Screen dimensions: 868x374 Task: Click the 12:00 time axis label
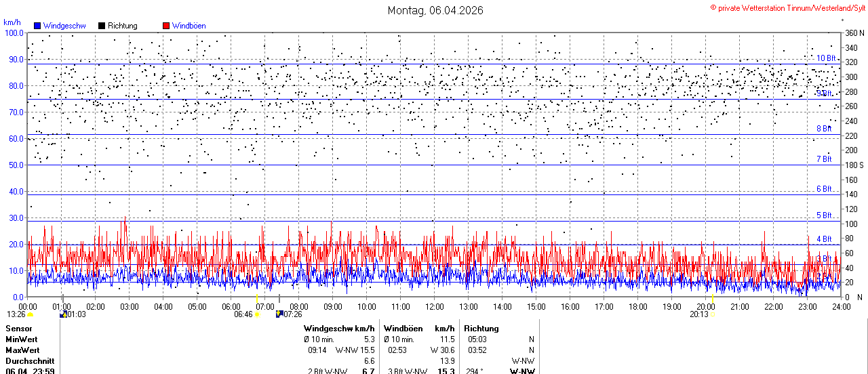pyautogui.click(x=434, y=307)
